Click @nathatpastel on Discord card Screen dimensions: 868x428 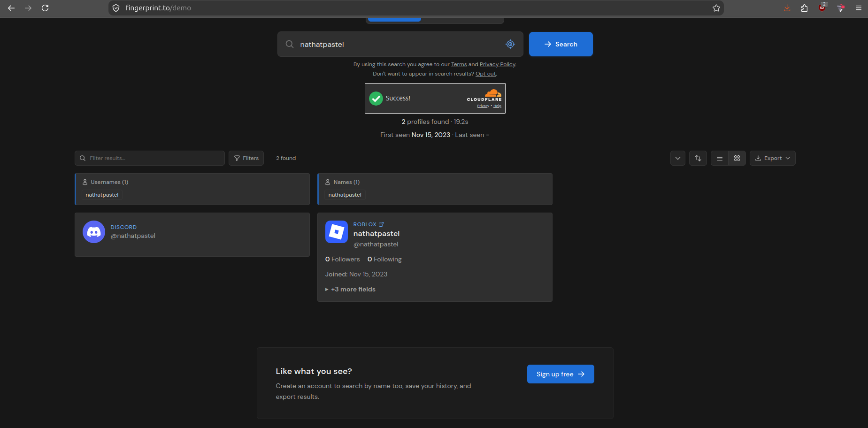point(133,236)
